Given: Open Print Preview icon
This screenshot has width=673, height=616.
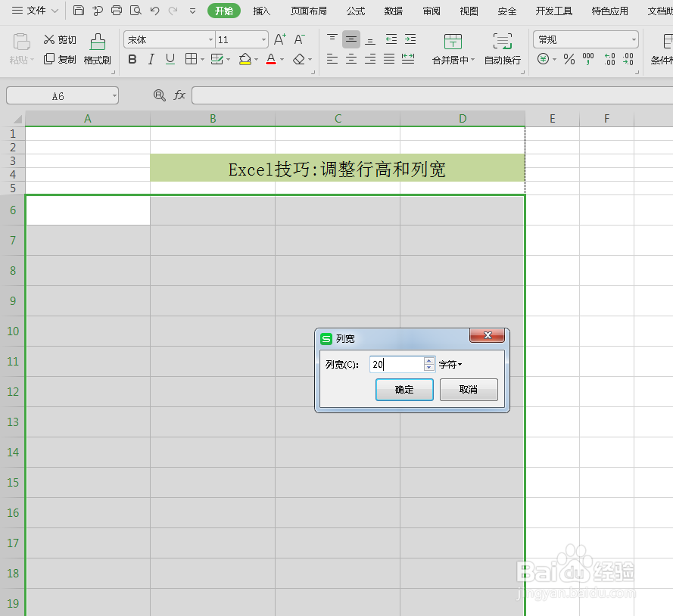Looking at the screenshot, I should (136, 11).
